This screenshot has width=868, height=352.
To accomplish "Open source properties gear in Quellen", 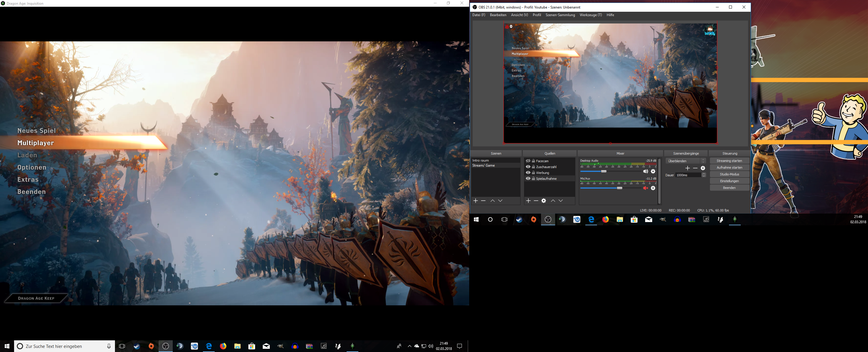I will coord(543,201).
